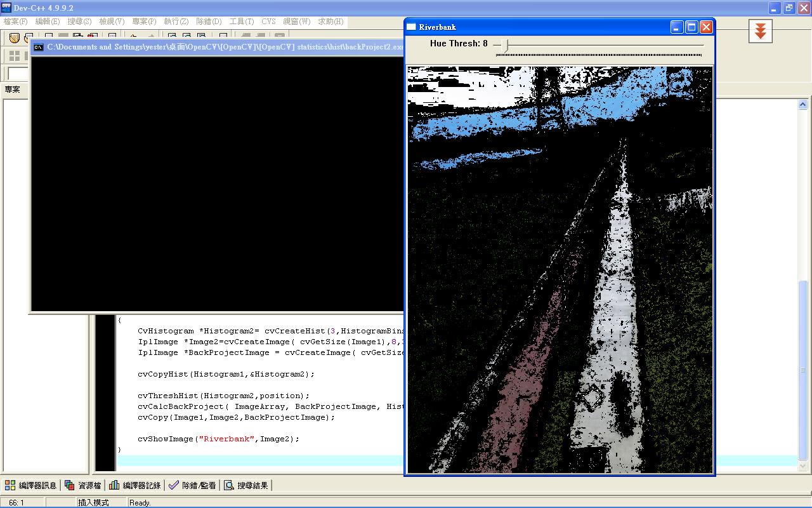Click the Dev-C++ title bar app icon
This screenshot has width=812, height=508.
click(x=7, y=8)
